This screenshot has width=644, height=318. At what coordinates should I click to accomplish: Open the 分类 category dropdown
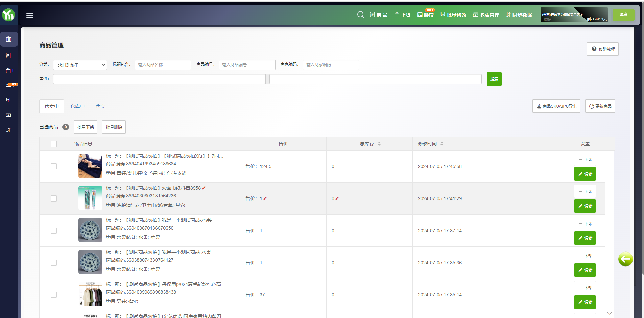[80, 65]
